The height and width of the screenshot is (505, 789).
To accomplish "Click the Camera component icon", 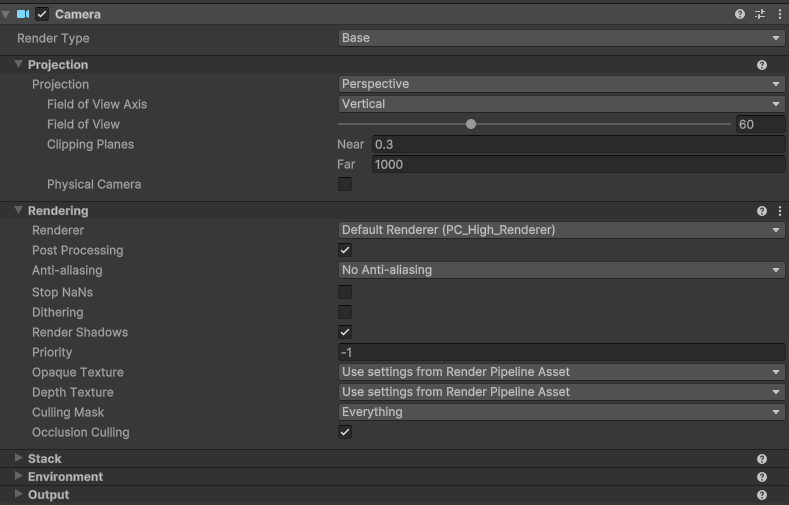I will (23, 14).
